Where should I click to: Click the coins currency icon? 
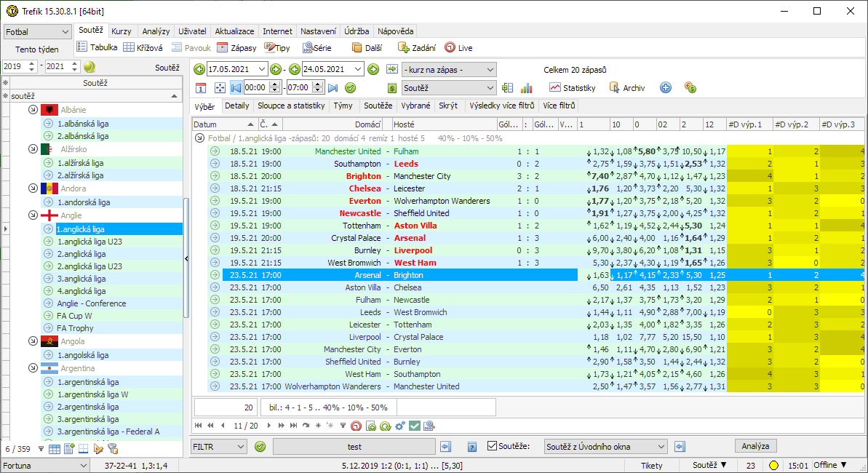point(690,87)
